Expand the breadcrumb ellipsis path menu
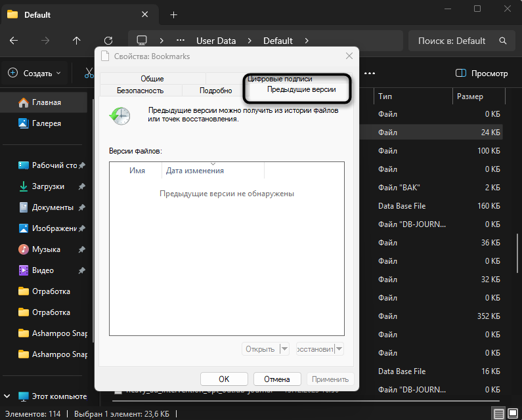Screen dimensions: 522x420 181,41
